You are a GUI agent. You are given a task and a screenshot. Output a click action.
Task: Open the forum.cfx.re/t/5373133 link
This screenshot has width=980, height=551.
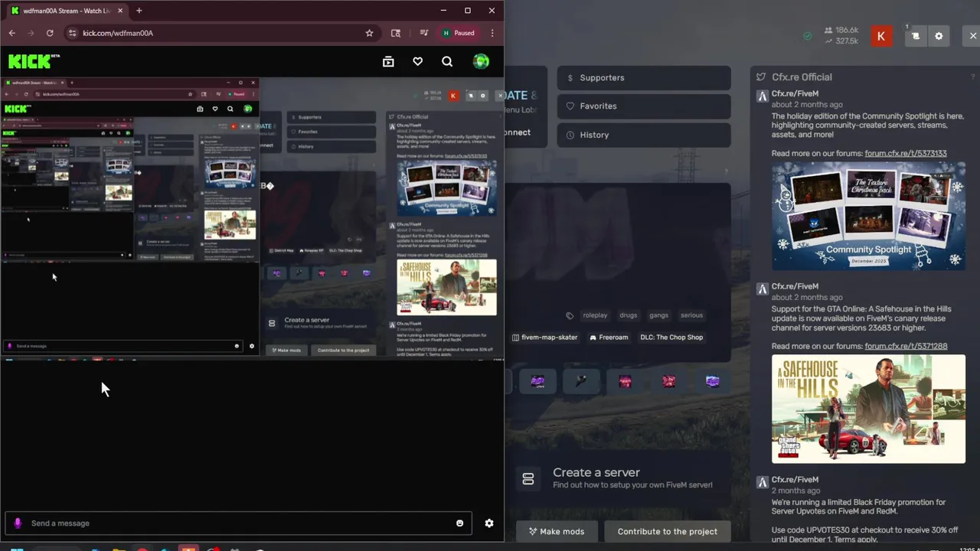(906, 153)
